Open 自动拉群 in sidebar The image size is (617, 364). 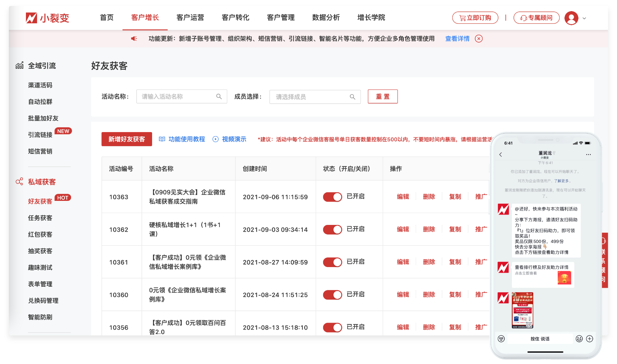click(40, 102)
